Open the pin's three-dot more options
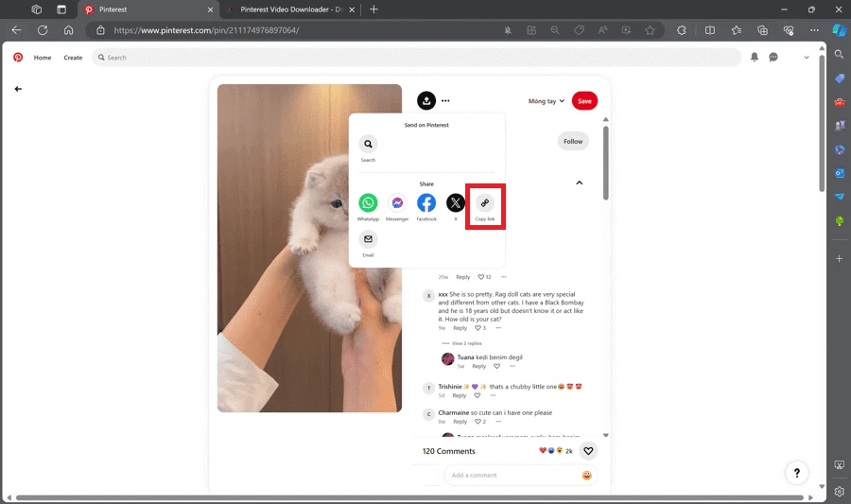The width and height of the screenshot is (851, 504). 445,100
